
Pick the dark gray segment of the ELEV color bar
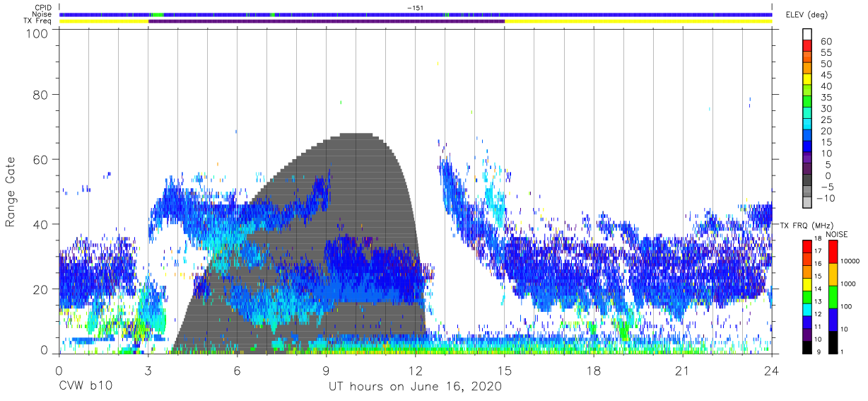(807, 180)
